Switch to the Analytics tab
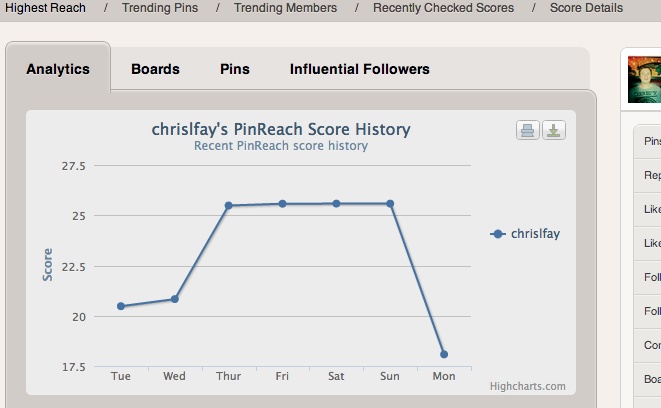Screen dimensions: 661x408 [x=58, y=69]
